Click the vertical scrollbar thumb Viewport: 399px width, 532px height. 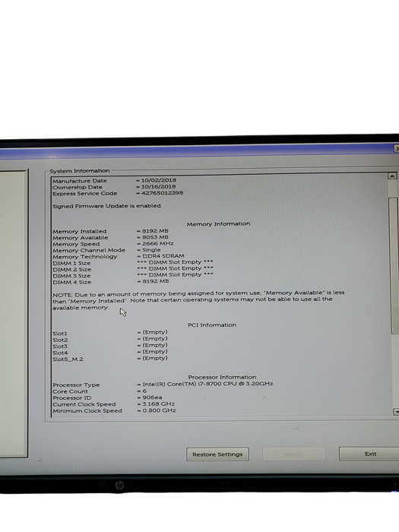pyautogui.click(x=394, y=266)
